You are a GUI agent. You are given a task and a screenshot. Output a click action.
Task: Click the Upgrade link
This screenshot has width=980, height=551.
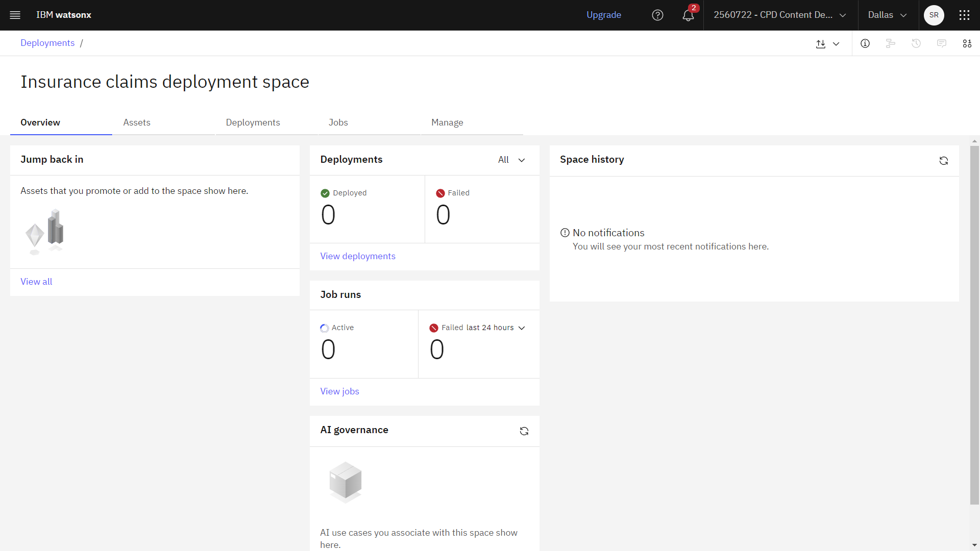[x=604, y=15]
